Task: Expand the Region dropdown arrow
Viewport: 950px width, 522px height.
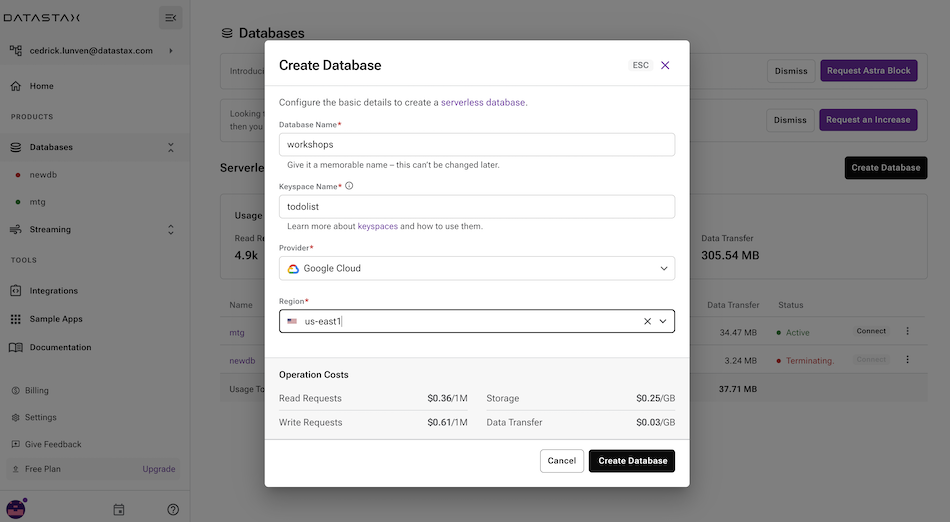Action: (x=663, y=321)
